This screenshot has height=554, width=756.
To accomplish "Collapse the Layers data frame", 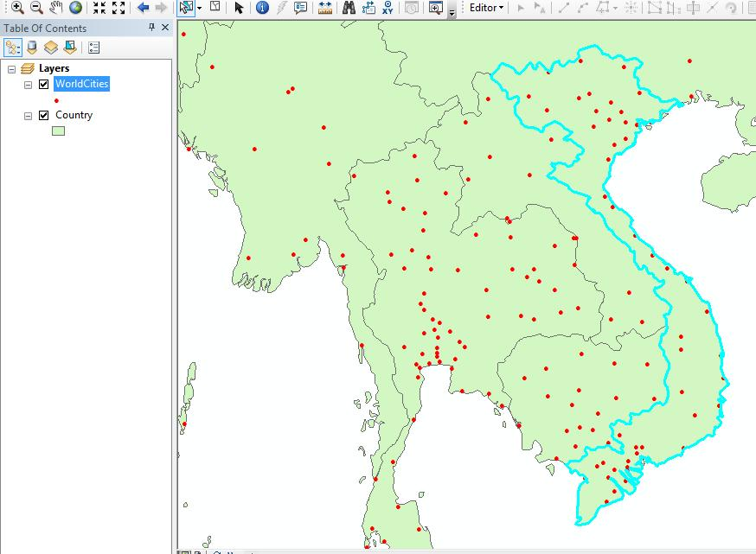I will [11, 68].
